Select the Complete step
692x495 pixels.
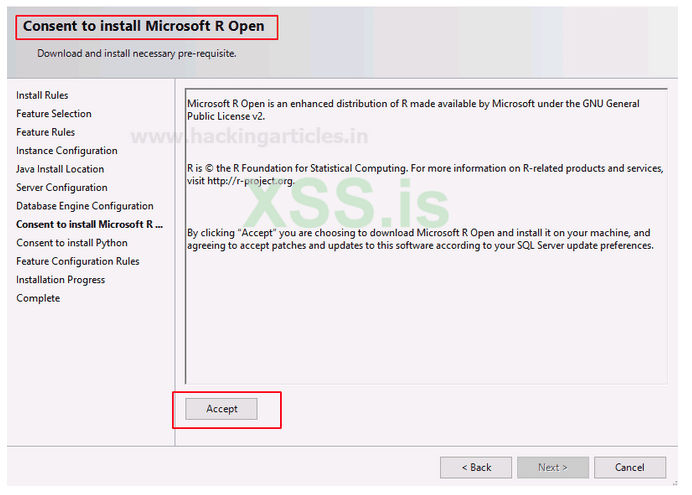click(38, 298)
